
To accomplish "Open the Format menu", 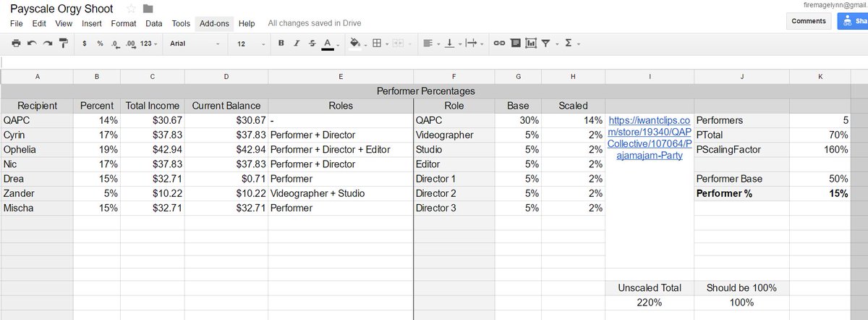I will click(124, 23).
